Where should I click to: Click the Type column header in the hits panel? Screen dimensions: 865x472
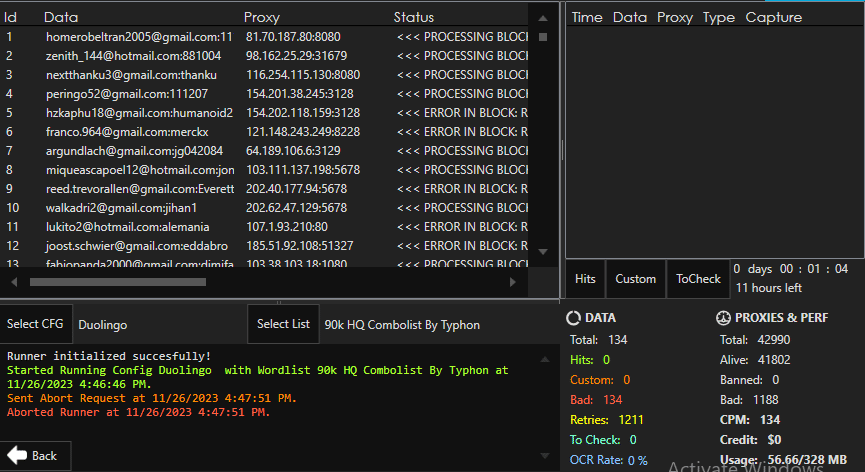(718, 17)
